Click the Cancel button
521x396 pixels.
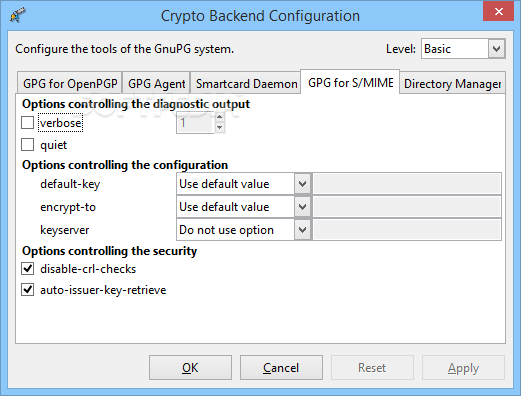281,368
